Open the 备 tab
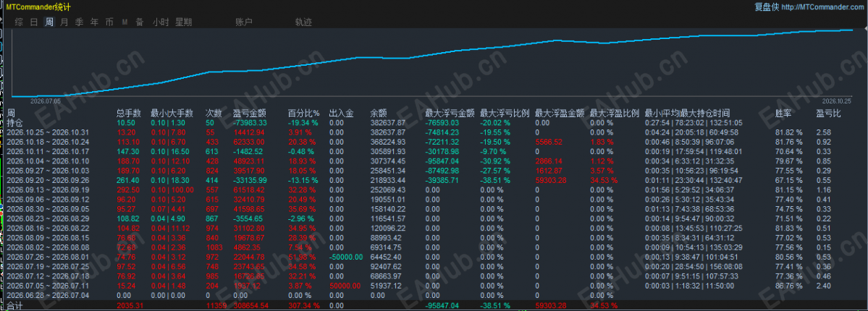This screenshot has width=868, height=311. pyautogui.click(x=140, y=22)
